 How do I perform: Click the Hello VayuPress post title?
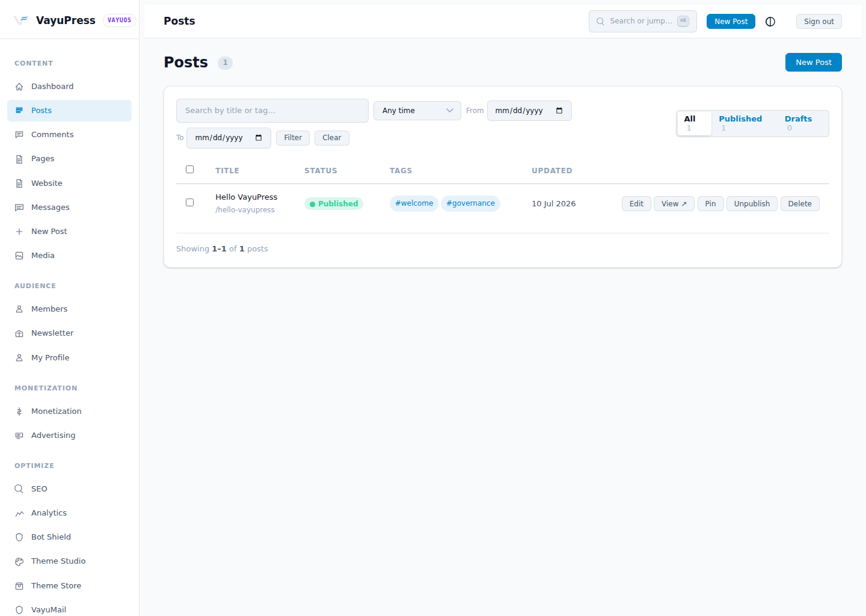point(247,197)
